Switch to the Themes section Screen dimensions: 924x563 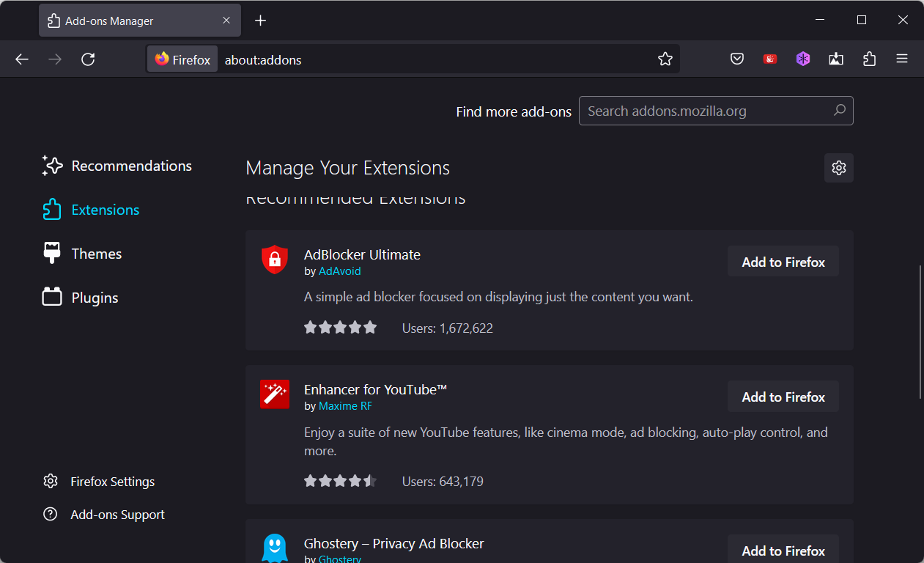(x=82, y=254)
